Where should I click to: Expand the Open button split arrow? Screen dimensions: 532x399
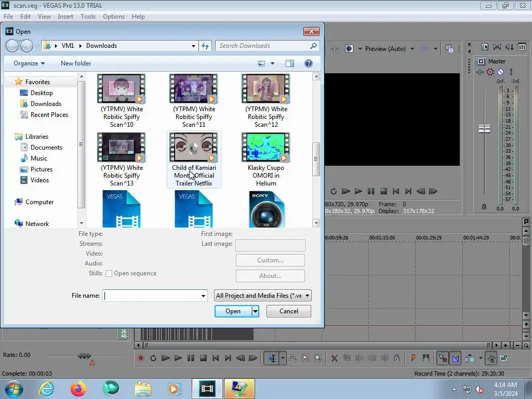(255, 311)
